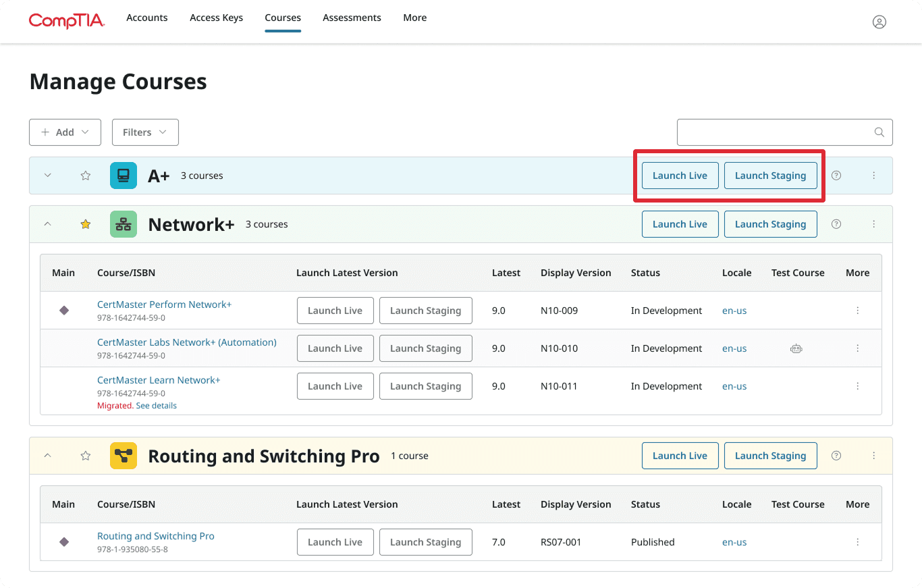
Task: Click main diamond marker for CertMaster Perform Network+
Action: click(64, 311)
